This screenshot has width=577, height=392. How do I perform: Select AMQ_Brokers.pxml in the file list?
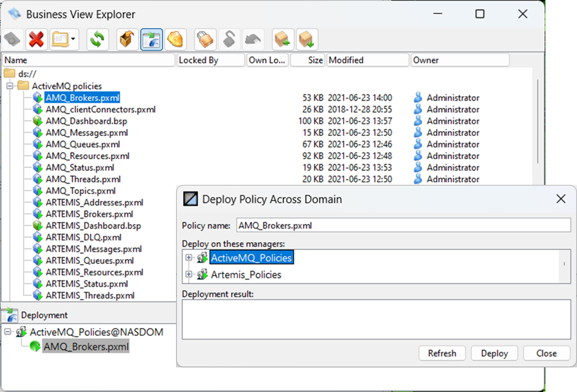(x=82, y=98)
